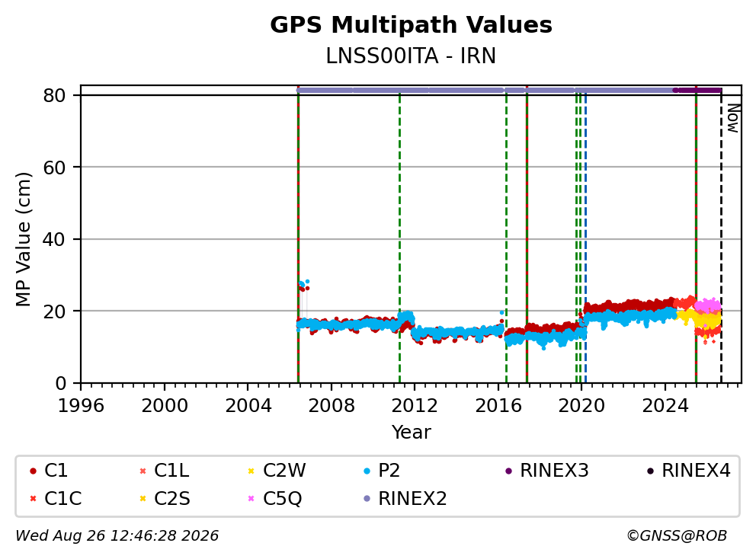The image size is (756, 559).
Task: Click the ©GNSS@ROB copyright text
Action: click(677, 535)
